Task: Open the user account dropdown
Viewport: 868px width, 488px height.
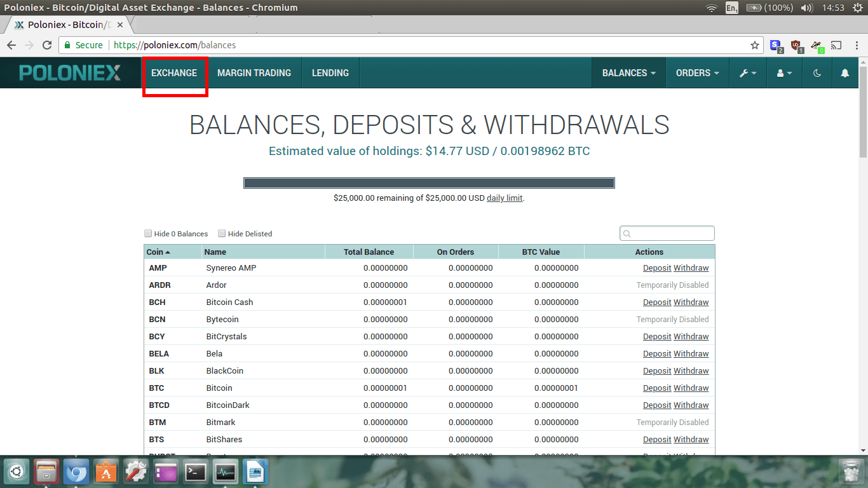Action: point(784,73)
